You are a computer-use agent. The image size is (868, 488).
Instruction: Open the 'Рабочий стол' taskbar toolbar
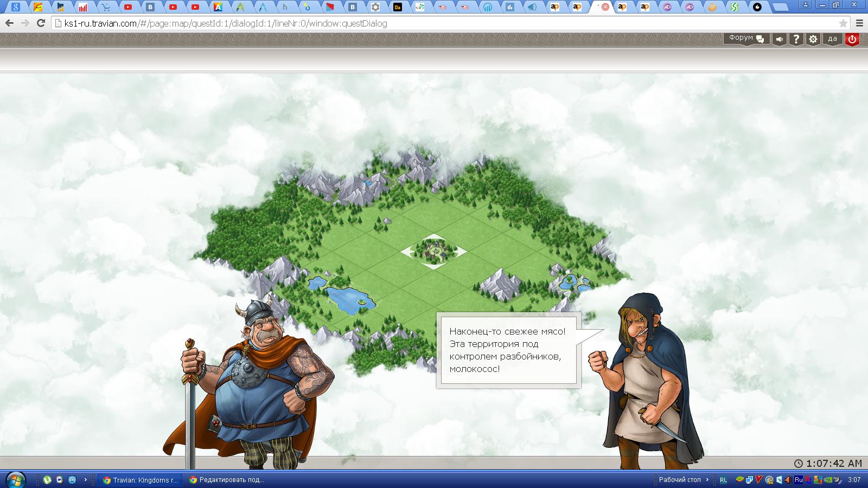(x=679, y=480)
